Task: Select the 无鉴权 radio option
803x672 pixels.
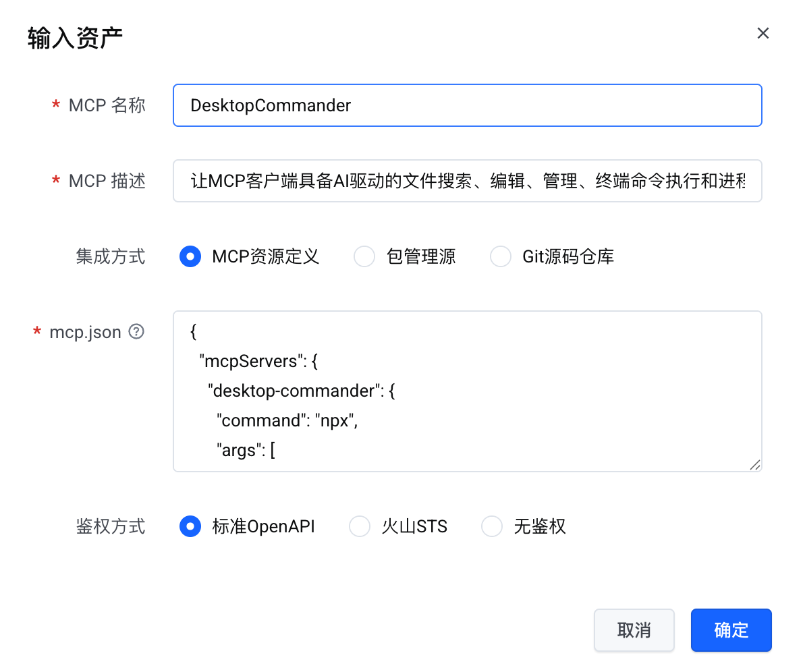Action: (x=492, y=526)
